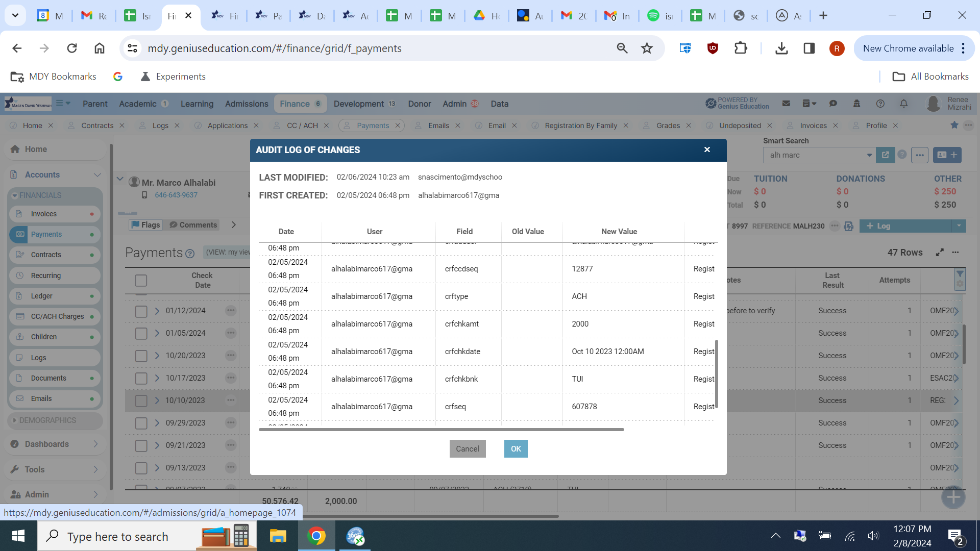
Task: Switch to the Invoices tab
Action: [x=813, y=126]
